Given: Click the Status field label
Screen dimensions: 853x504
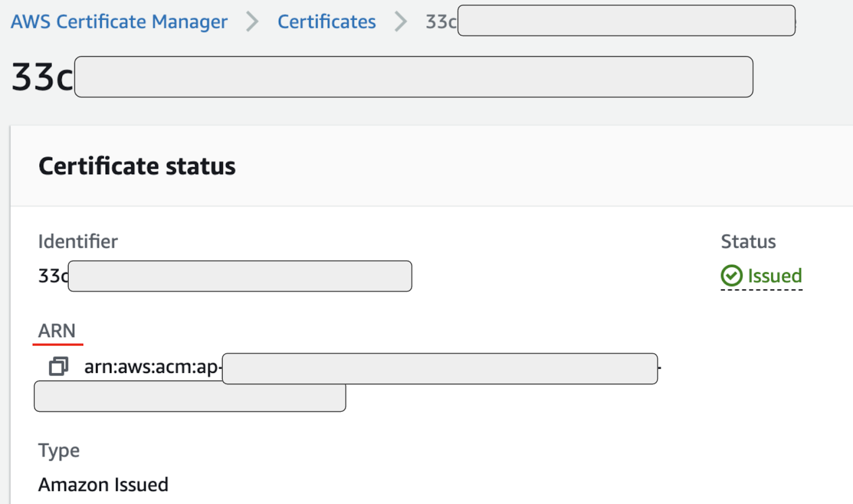Looking at the screenshot, I should tap(749, 241).
